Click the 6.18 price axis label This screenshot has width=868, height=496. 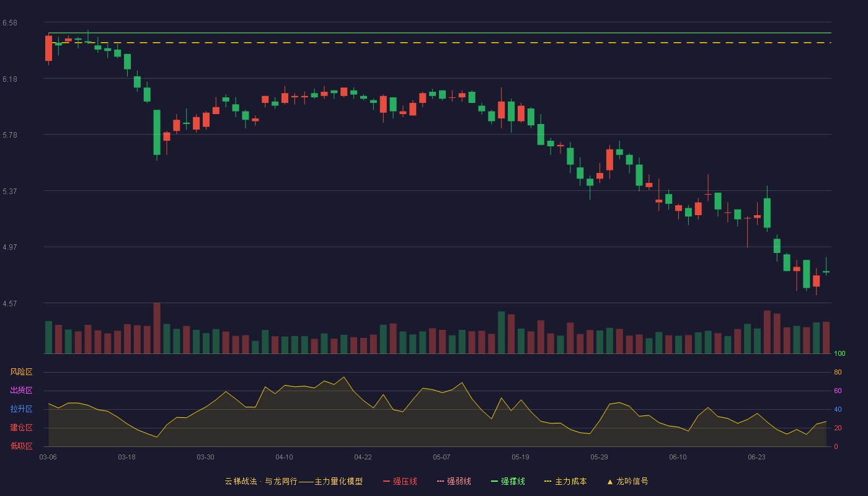[9, 79]
